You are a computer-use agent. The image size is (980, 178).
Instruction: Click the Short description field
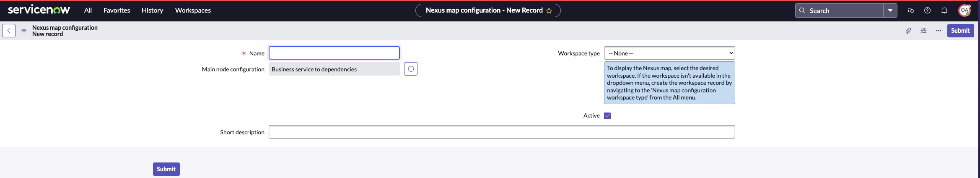click(502, 132)
